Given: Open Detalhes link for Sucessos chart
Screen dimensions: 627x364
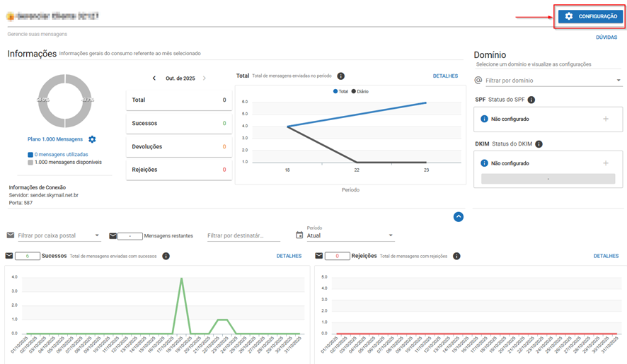Looking at the screenshot, I should click(x=289, y=256).
